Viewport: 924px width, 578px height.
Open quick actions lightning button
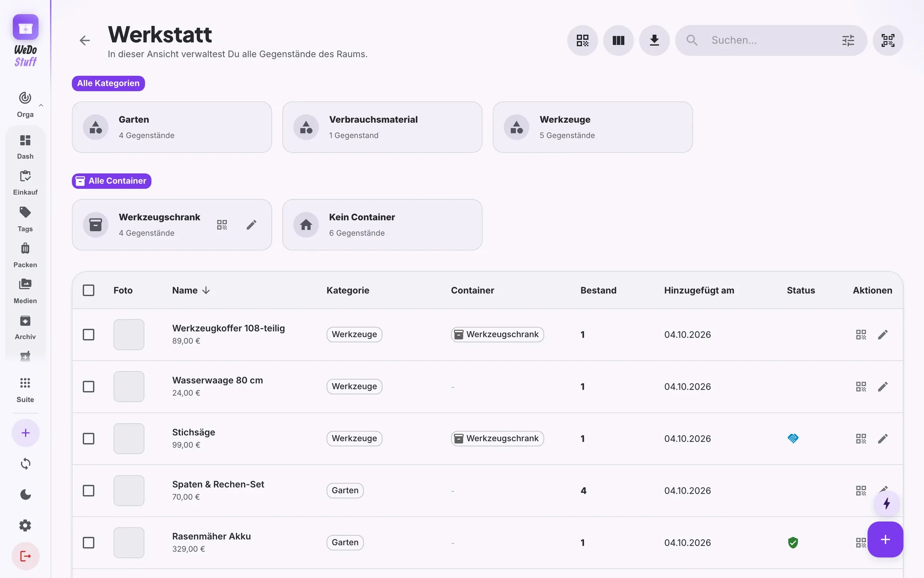887,503
